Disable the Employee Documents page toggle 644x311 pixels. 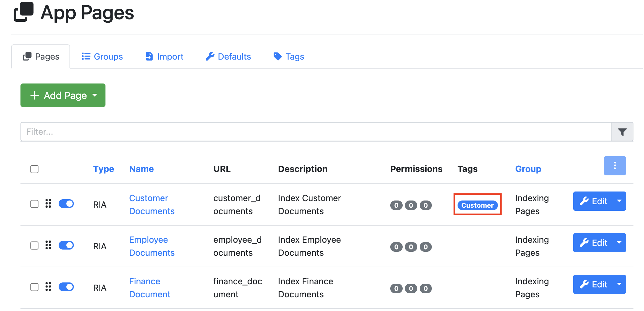[x=66, y=245]
